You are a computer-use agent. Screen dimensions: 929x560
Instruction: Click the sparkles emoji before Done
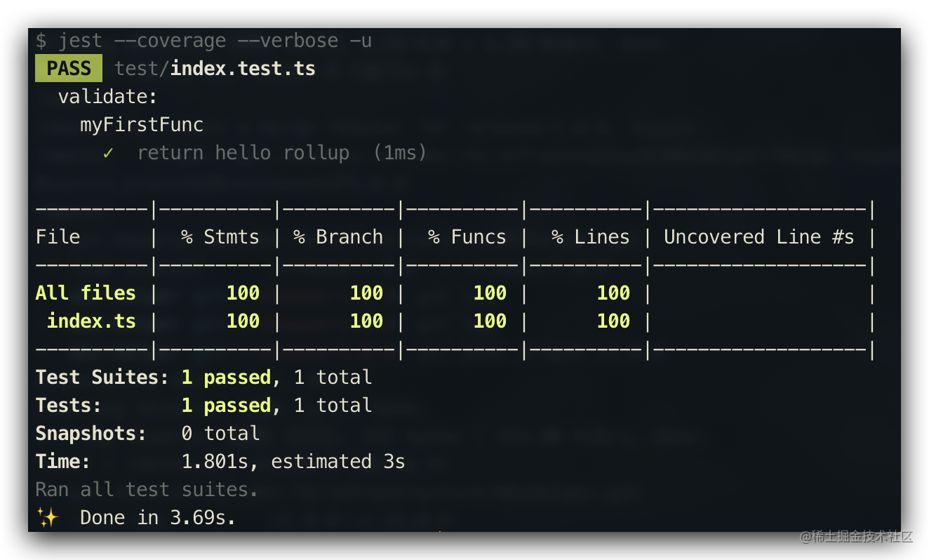tap(48, 518)
